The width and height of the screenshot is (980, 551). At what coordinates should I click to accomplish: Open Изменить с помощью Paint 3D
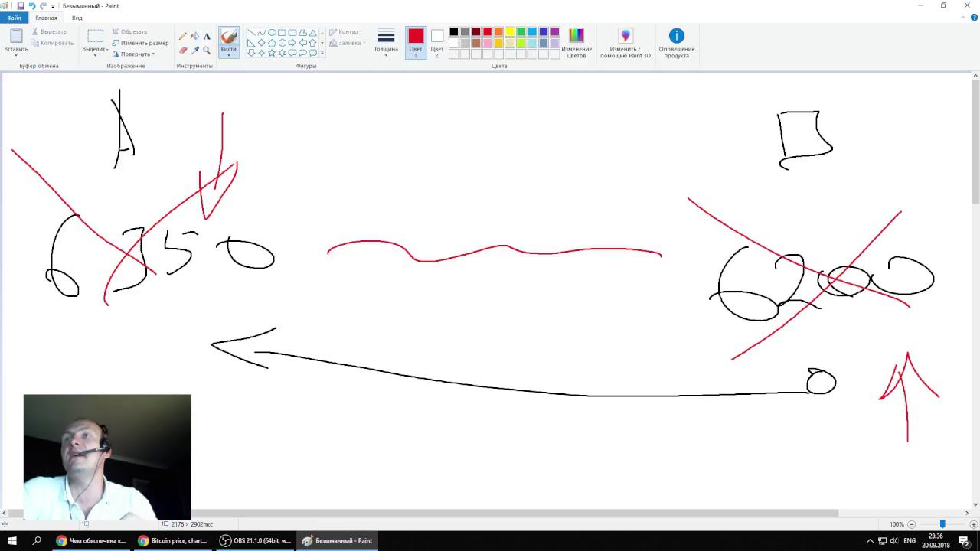626,43
